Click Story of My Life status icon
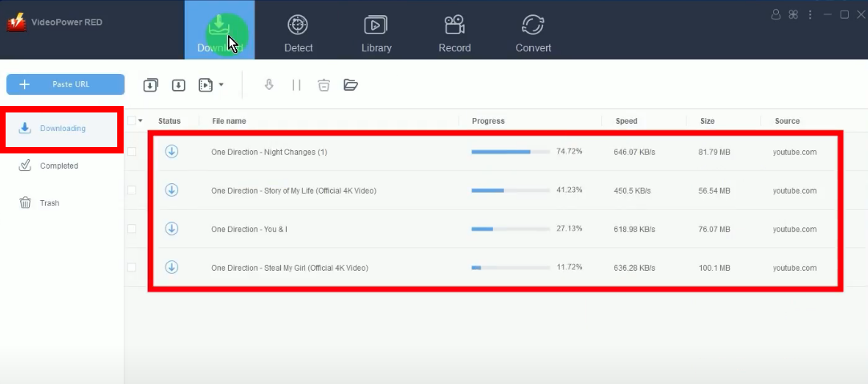The width and height of the screenshot is (868, 384). click(x=172, y=190)
